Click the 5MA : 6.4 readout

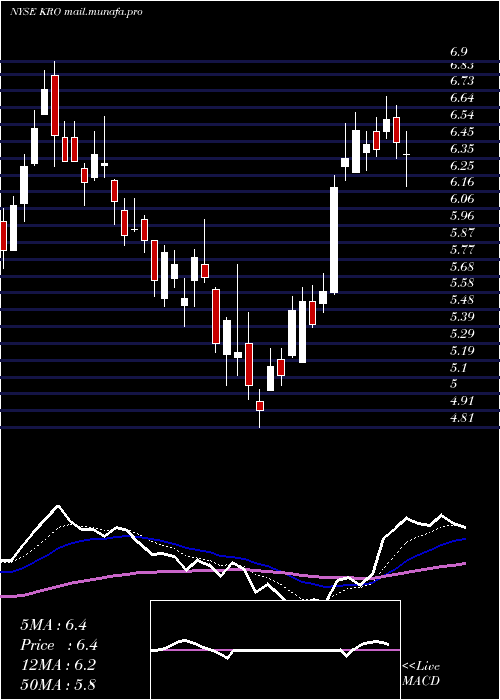point(54,625)
